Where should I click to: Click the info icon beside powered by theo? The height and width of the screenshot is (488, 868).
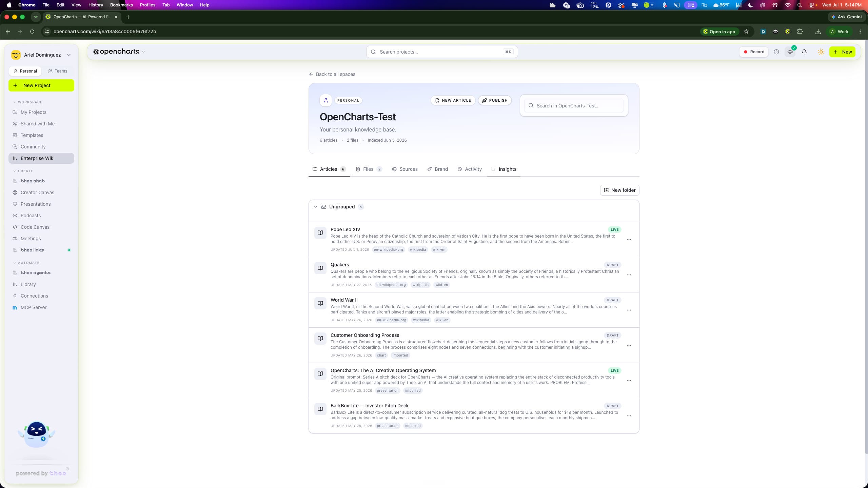point(67,469)
